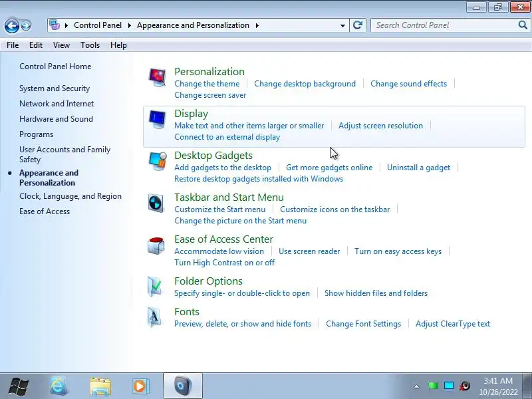The width and height of the screenshot is (532, 399).
Task: Open the Taskbar and Start Menu icon
Action: coord(156,203)
